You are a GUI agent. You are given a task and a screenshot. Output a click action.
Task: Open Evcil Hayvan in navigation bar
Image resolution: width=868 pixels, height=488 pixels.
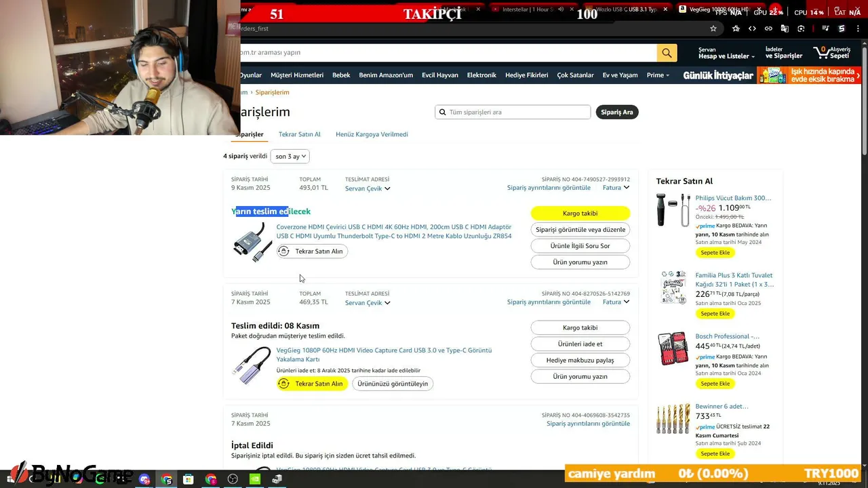pyautogui.click(x=440, y=75)
